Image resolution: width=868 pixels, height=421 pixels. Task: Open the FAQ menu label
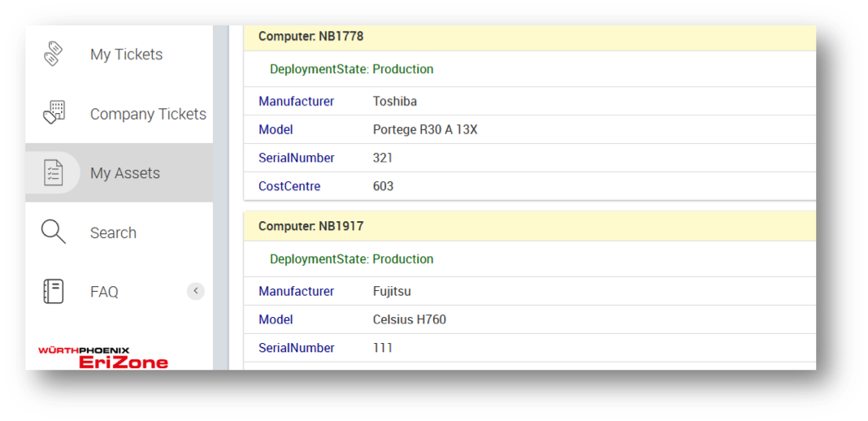[x=104, y=292]
